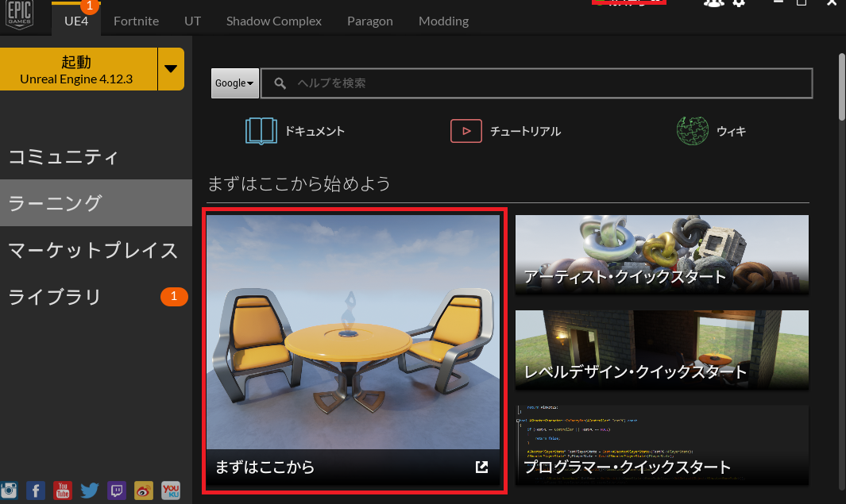Switch to the Paragon tab
This screenshot has width=846, height=504.
click(370, 21)
